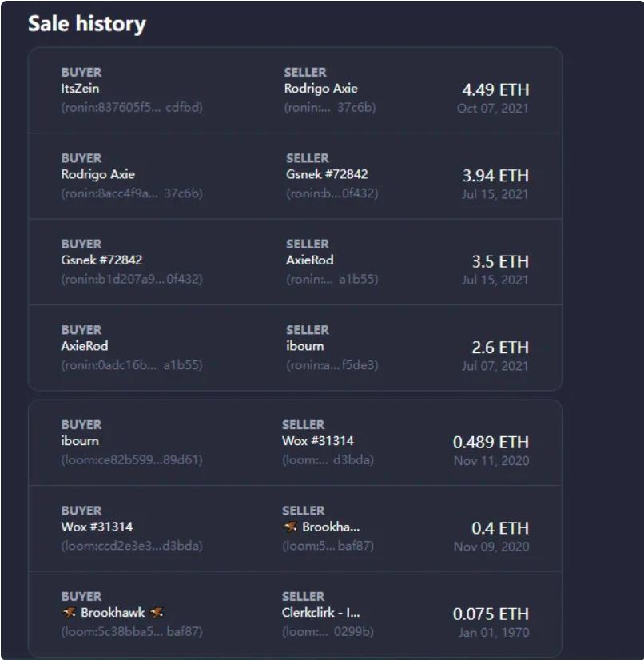Select the 4.49 ETH sale price
644x660 pixels.
(x=495, y=89)
